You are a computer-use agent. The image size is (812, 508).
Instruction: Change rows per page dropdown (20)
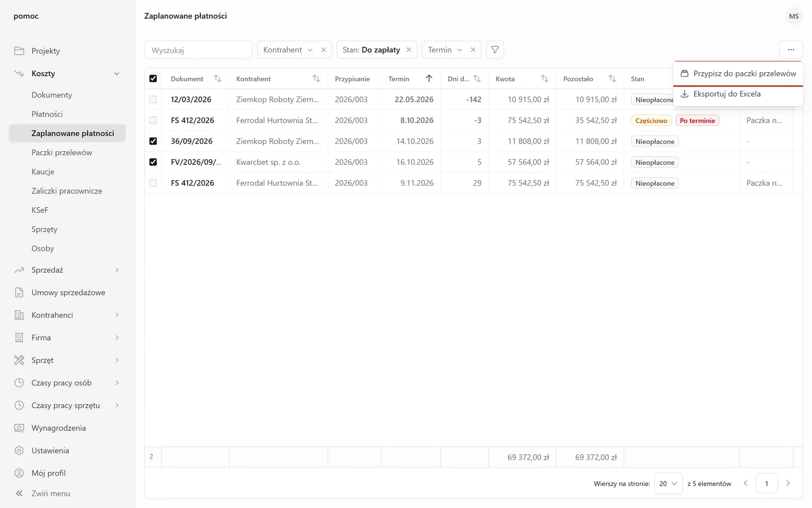click(668, 483)
